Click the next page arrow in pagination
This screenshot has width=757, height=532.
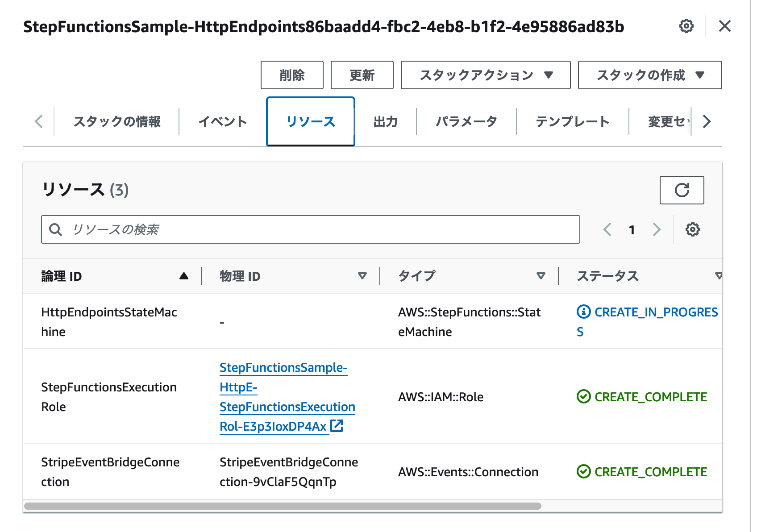click(657, 229)
